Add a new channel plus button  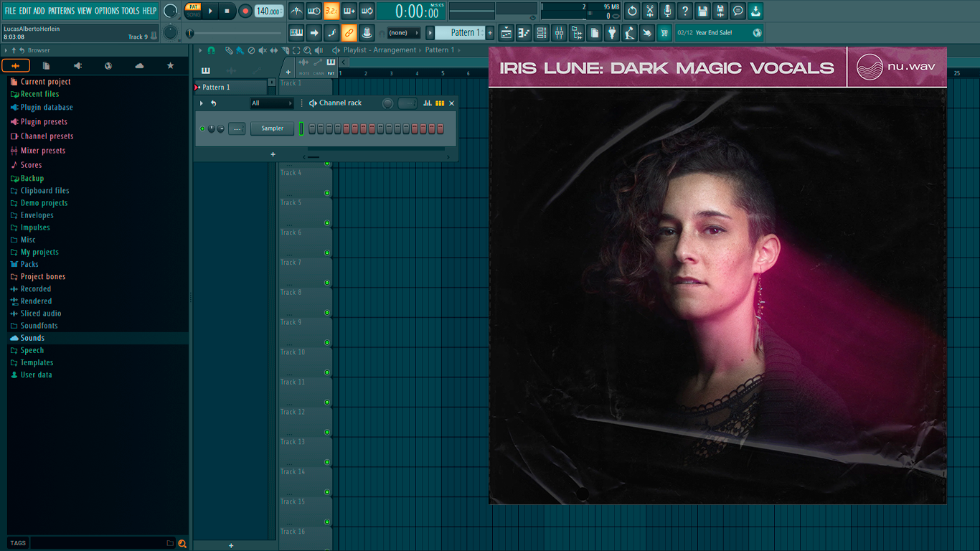273,154
